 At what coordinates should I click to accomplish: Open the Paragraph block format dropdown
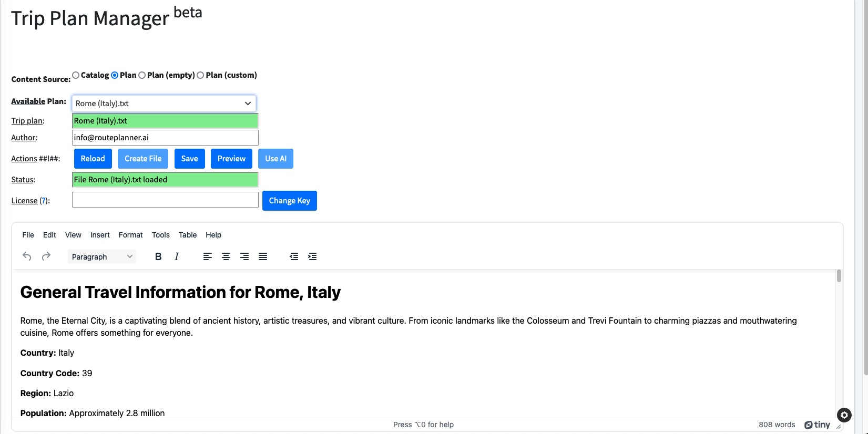pyautogui.click(x=102, y=256)
